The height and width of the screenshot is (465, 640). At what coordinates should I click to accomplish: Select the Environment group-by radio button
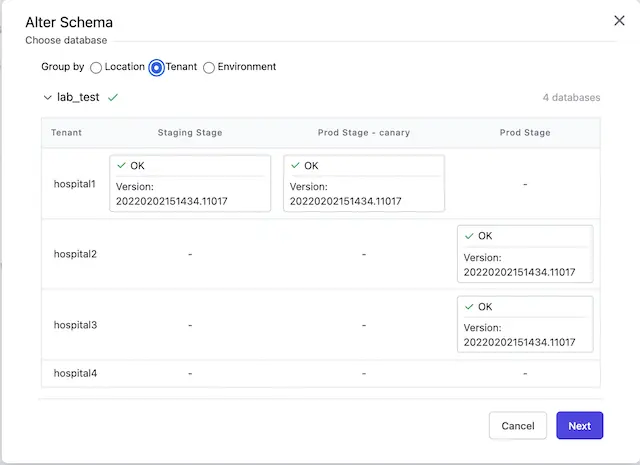[209, 68]
